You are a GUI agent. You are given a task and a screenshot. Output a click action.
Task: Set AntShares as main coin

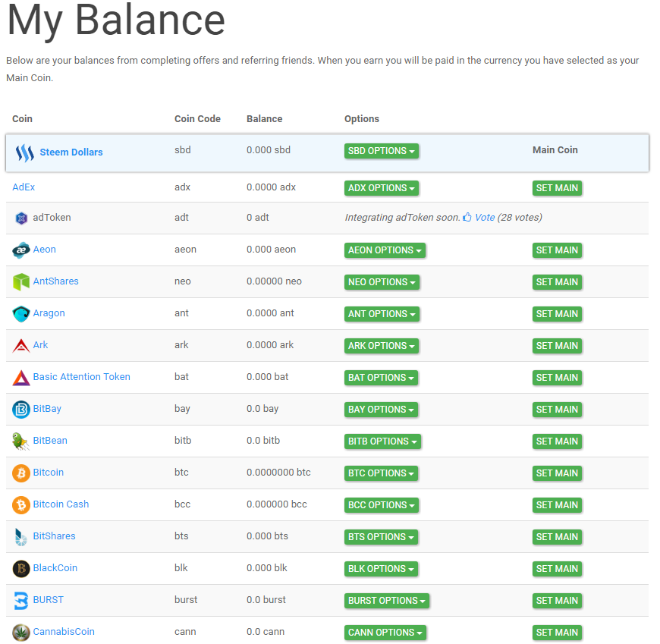pos(557,282)
